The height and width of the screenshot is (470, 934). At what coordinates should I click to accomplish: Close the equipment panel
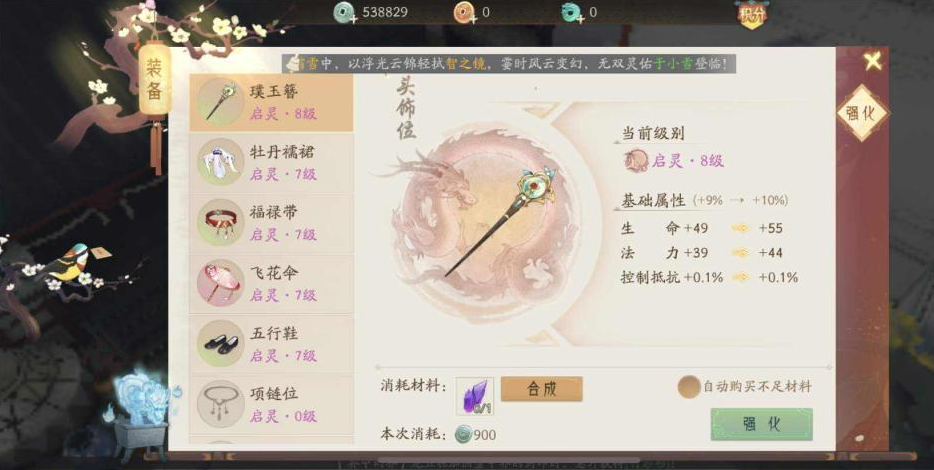[x=873, y=61]
